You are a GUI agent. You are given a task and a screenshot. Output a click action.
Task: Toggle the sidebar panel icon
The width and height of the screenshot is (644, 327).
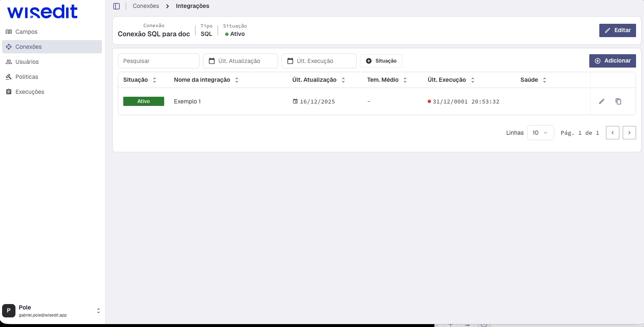pos(117,6)
